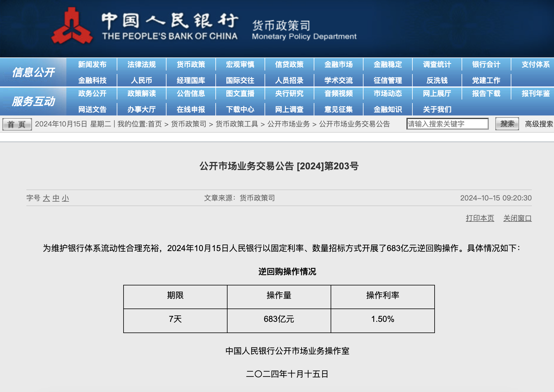Set font size to 大
This screenshot has height=392, width=554.
(x=46, y=198)
